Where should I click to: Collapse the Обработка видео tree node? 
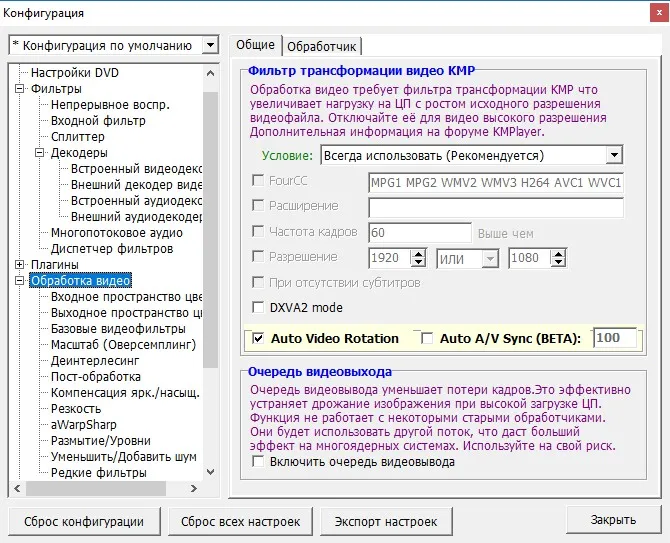(20, 281)
